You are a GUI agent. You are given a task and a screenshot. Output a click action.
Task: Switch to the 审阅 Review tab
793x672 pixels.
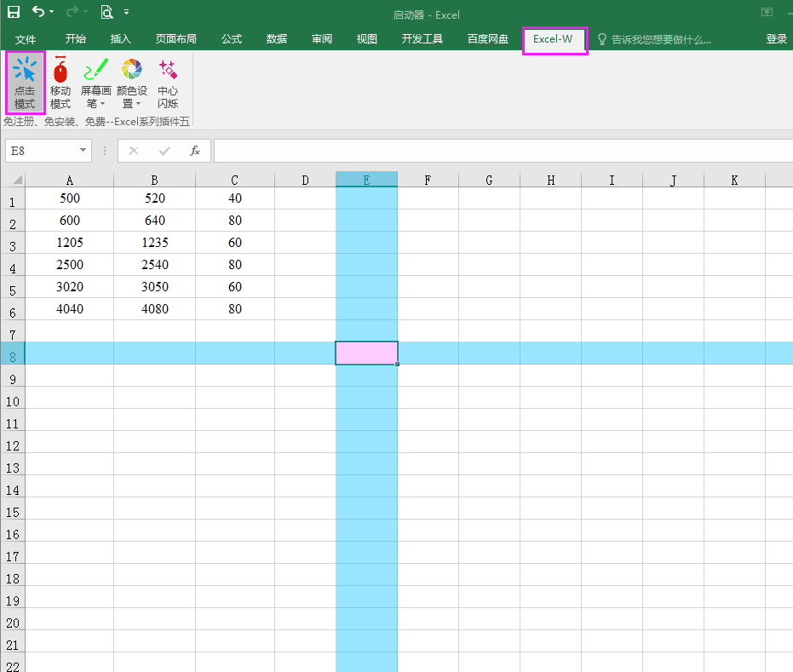[322, 39]
